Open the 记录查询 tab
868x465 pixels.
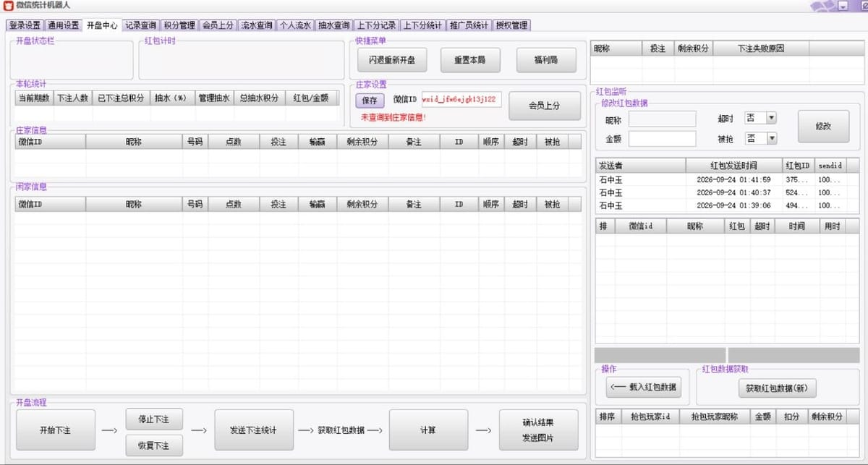(x=140, y=25)
